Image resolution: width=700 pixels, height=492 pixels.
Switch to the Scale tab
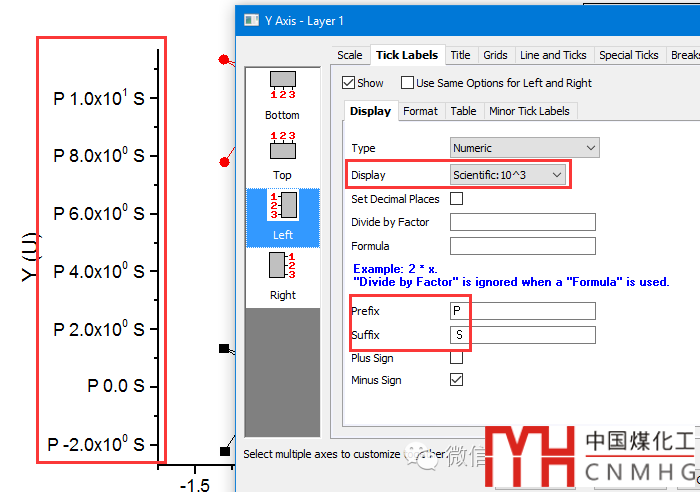[350, 55]
